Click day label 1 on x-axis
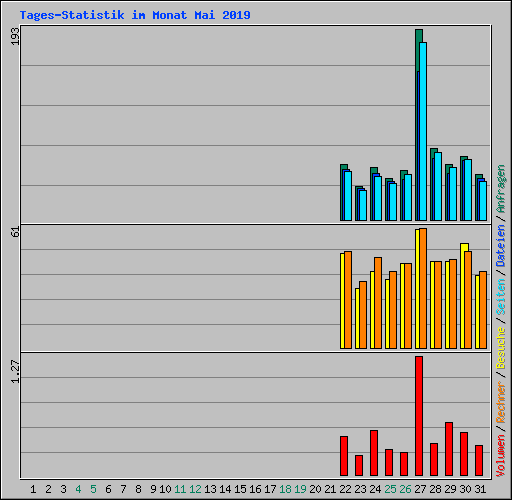512x500 pixels. (x=33, y=489)
